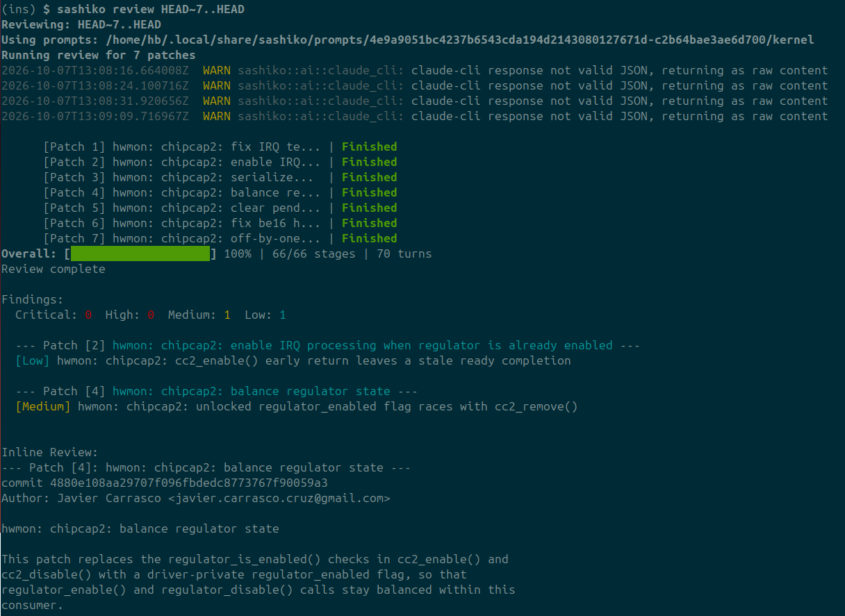The image size is (845, 616).
Task: Select the 'Review complete' message
Action: click(54, 269)
